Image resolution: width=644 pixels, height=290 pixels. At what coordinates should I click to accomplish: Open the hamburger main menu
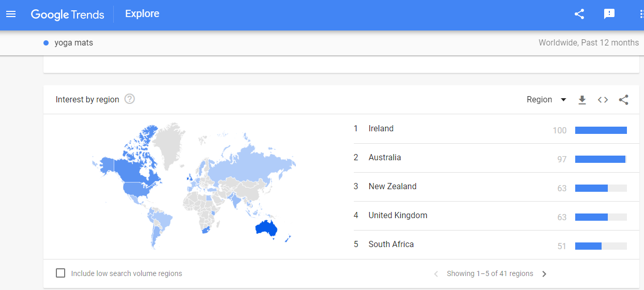11,14
